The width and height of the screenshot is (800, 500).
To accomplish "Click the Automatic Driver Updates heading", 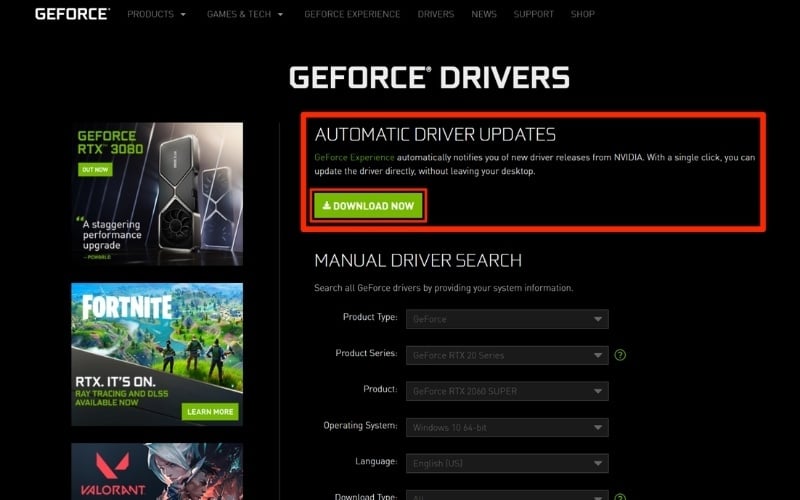I will click(435, 135).
